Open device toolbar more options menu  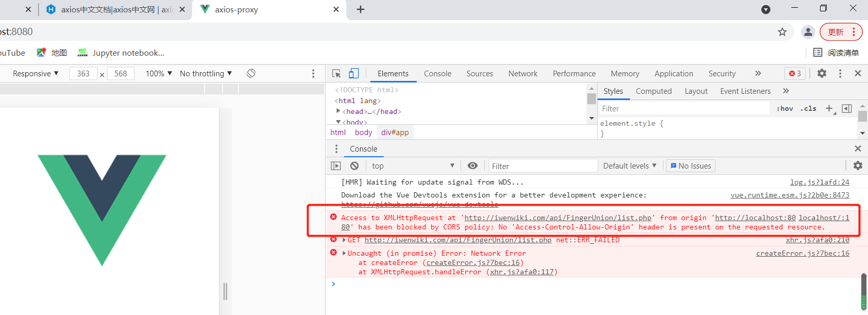pyautogui.click(x=313, y=74)
